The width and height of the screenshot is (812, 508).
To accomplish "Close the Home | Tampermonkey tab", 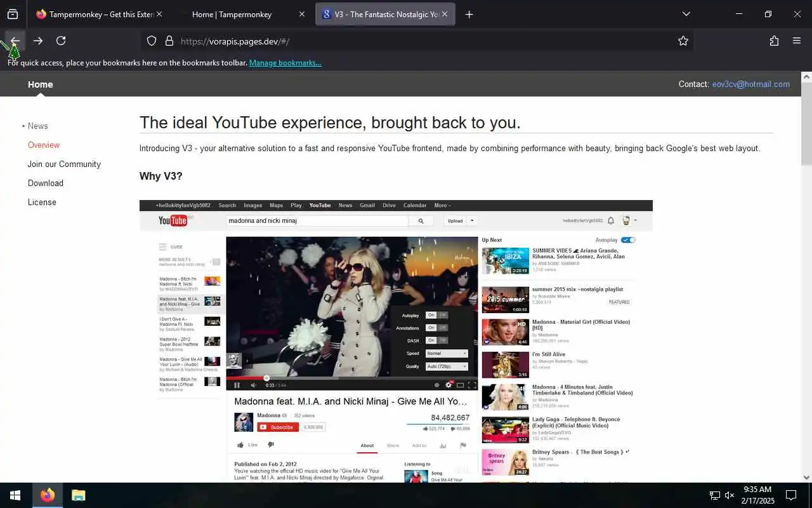I will point(302,14).
